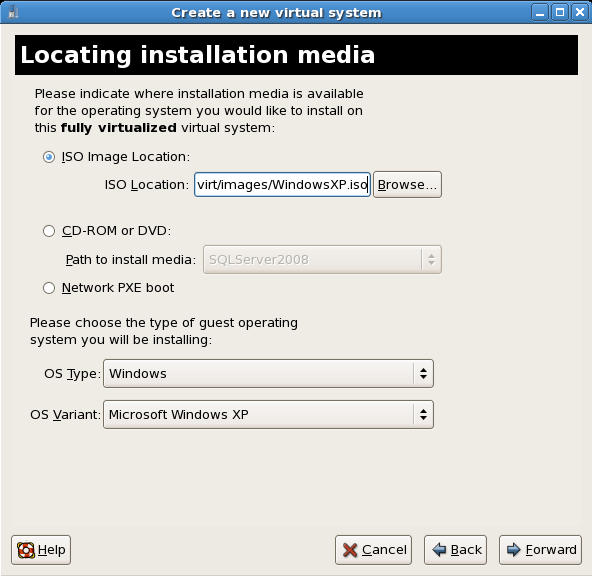The height and width of the screenshot is (576, 592).
Task: Click the Forward button text
Action: [551, 550]
